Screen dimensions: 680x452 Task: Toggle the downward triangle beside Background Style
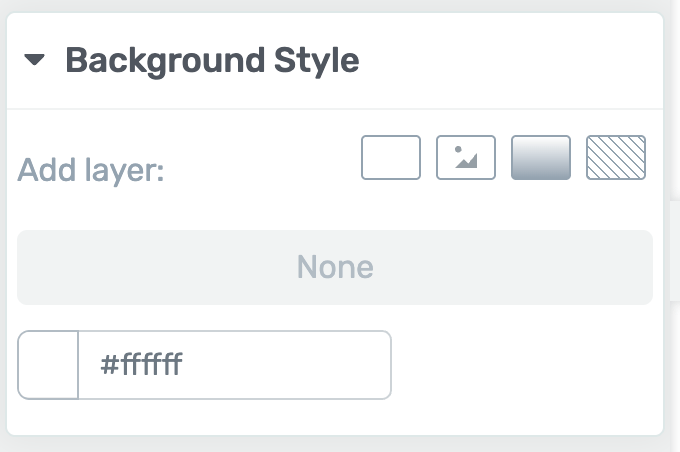34,60
